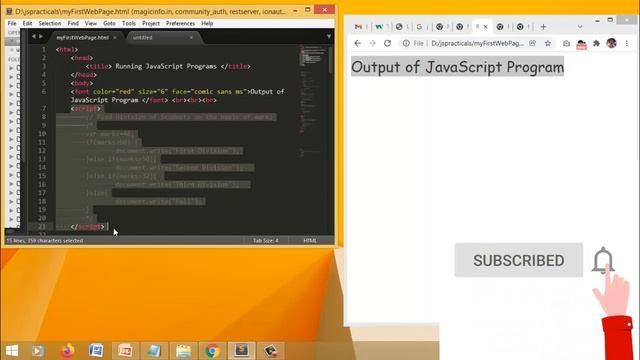Open the Chrome profile avatar
The image size is (640, 360).
[x=611, y=43]
